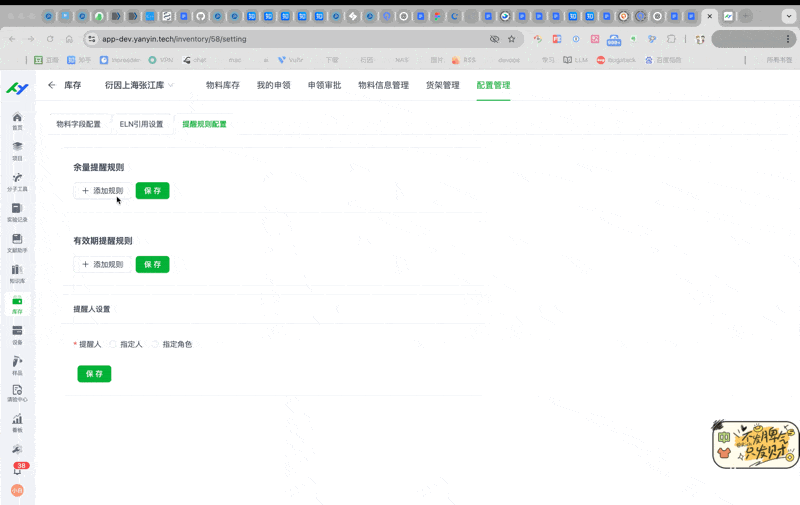Viewport: 800px width, 505px height.
Task: Open 物料信息管理 menu item
Action: [383, 86]
